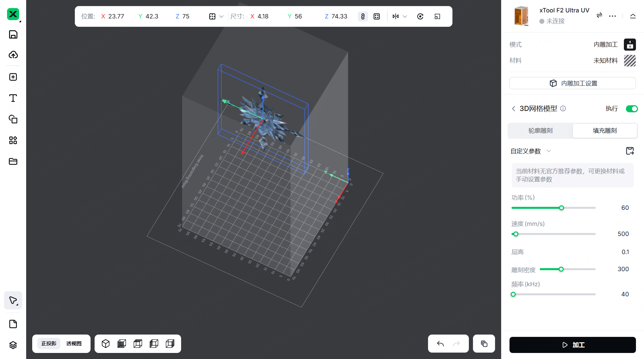Open 内雕加工设置 settings
Screen dimensions: 644x359
[573, 83]
